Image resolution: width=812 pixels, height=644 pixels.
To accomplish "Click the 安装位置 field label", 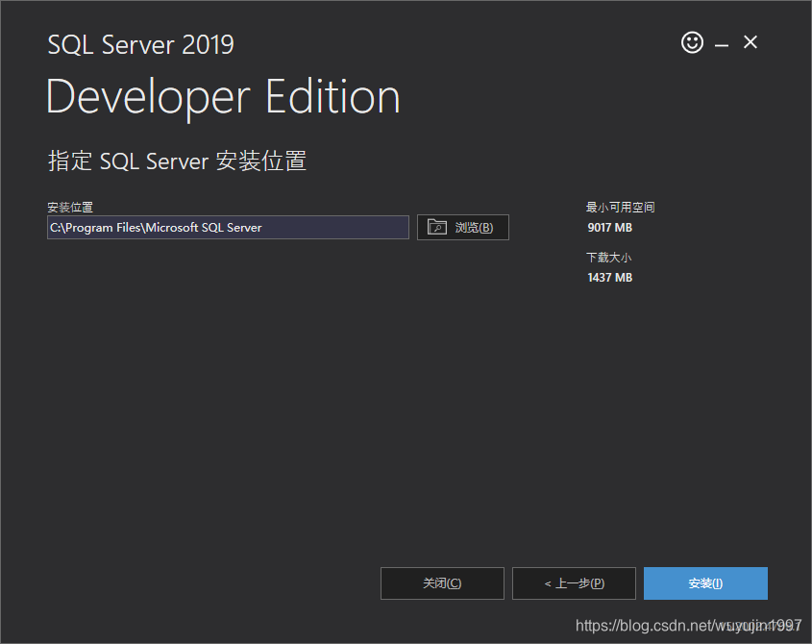I will coord(70,208).
